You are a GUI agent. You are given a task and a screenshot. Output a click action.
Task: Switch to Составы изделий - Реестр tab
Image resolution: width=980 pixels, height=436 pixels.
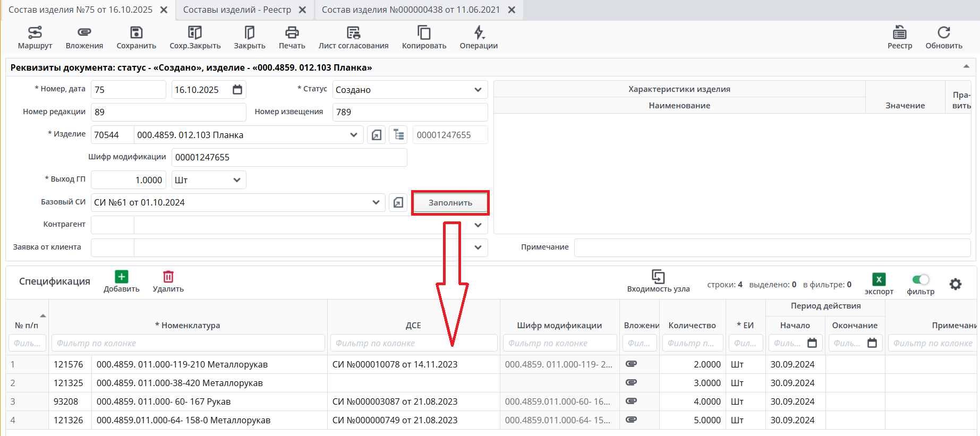pyautogui.click(x=237, y=10)
